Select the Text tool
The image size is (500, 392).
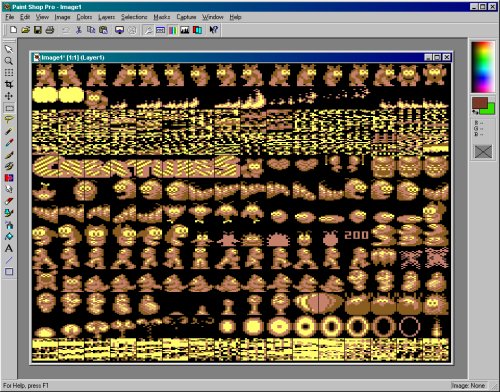point(9,248)
